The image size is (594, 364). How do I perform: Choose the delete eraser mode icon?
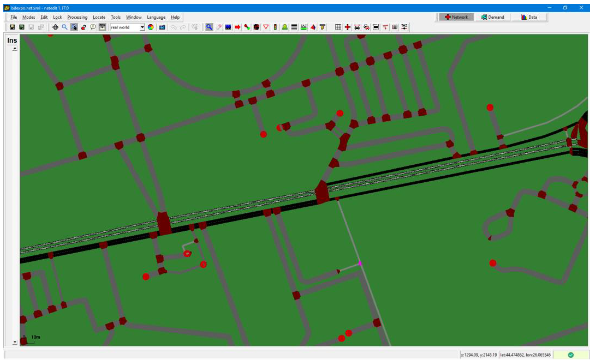[219, 27]
